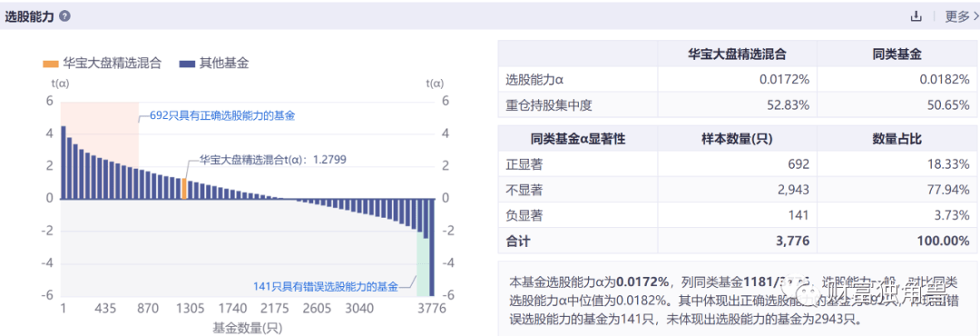Screen dimensions: 980x336
Task: Select the 选股能力α row label
Action: (x=535, y=80)
